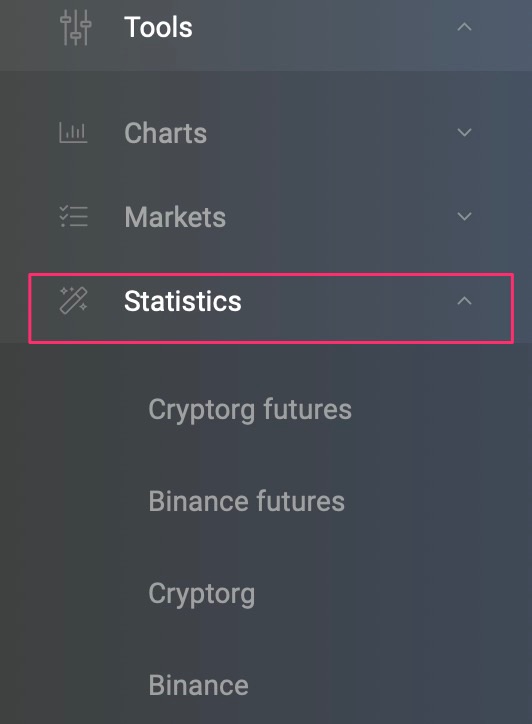Select the Tools menu label
Viewport: 532px width, 724px height.
(158, 27)
